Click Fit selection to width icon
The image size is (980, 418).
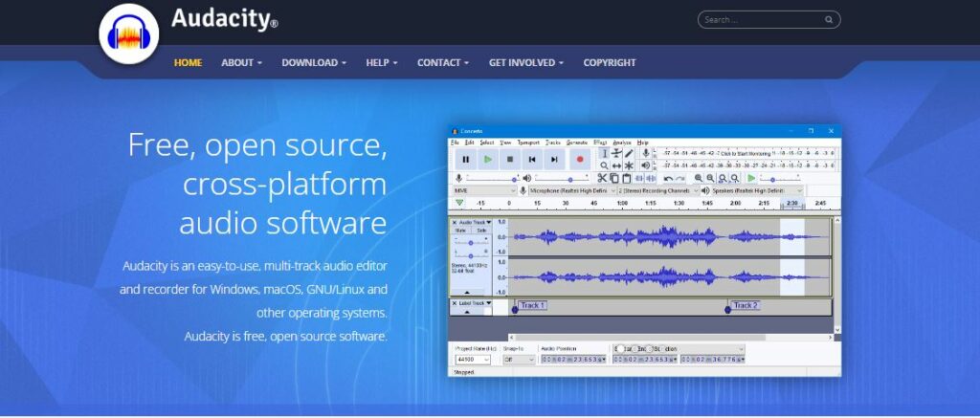click(723, 179)
